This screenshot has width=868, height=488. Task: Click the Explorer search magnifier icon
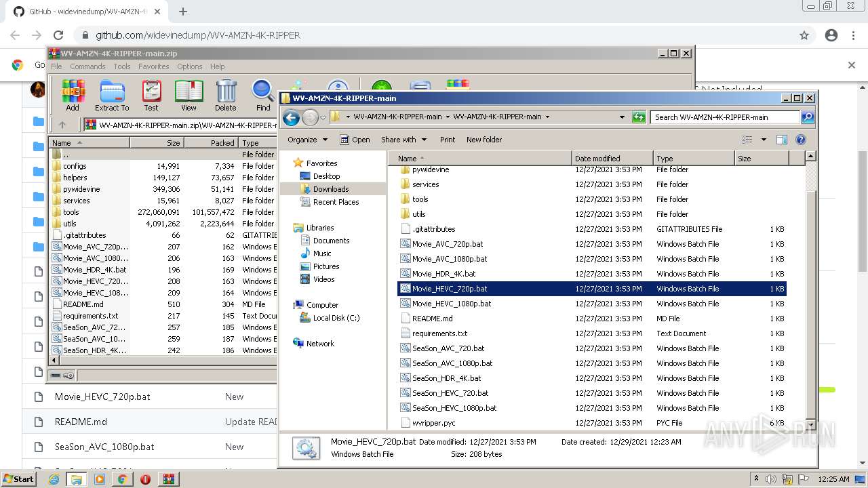(x=808, y=117)
